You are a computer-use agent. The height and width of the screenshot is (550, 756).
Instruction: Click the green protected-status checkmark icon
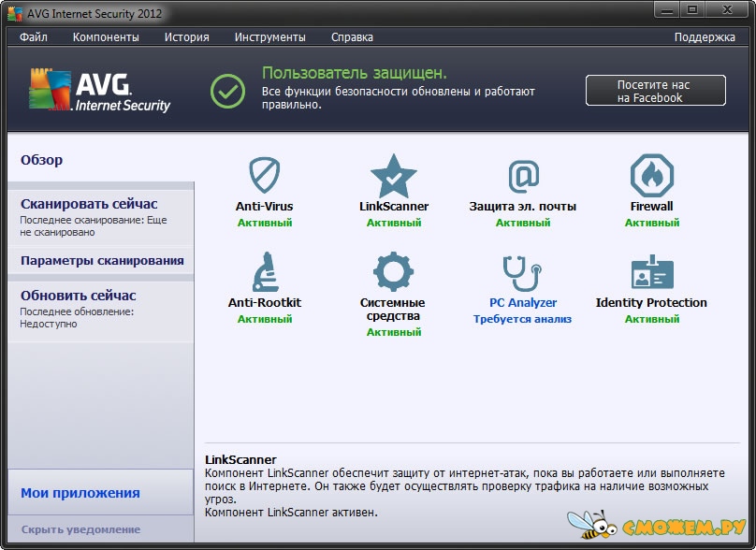click(227, 91)
